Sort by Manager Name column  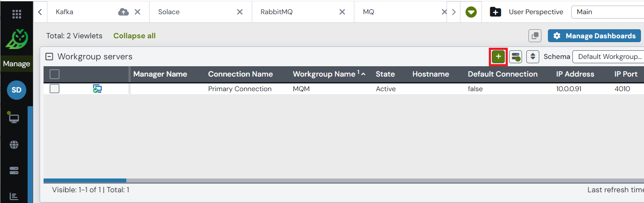[160, 74]
